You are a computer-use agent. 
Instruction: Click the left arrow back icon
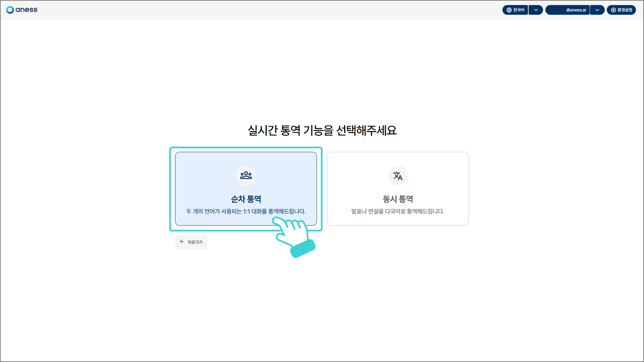click(182, 242)
